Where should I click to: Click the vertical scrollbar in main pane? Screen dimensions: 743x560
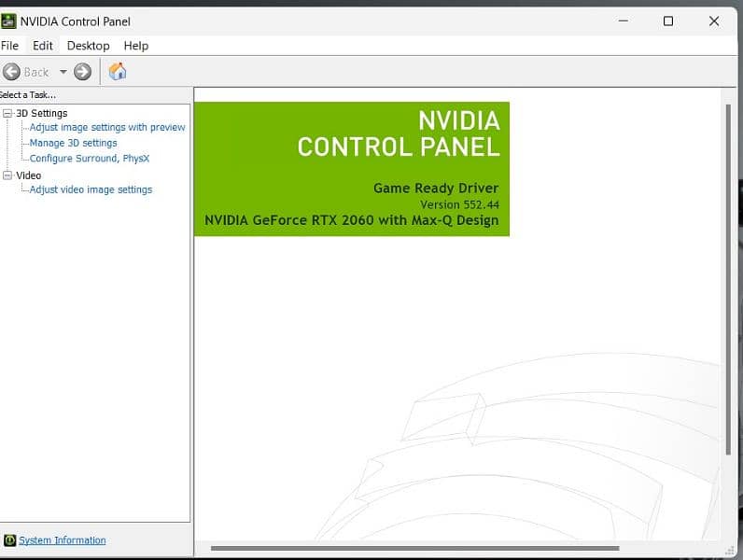coord(729,280)
